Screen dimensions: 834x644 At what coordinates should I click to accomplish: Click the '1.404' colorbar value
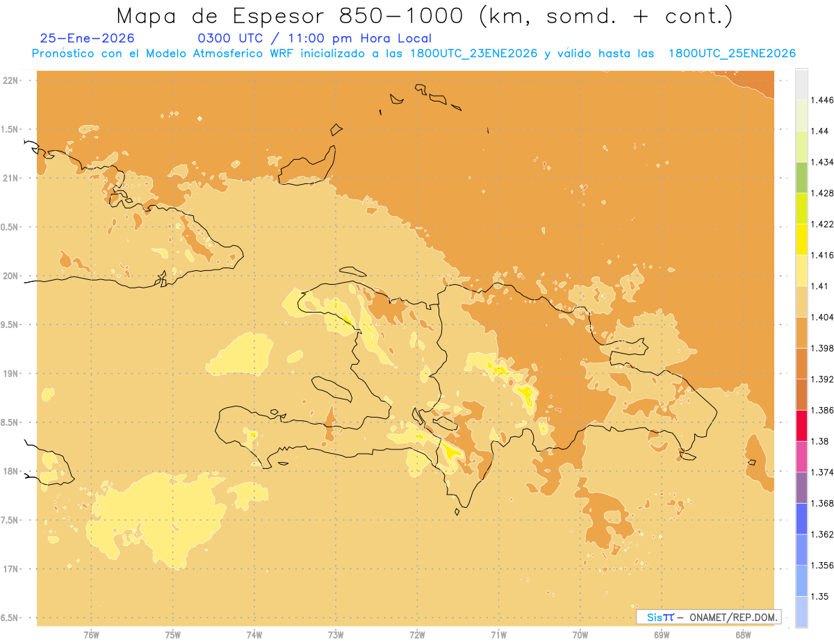pyautogui.click(x=823, y=317)
